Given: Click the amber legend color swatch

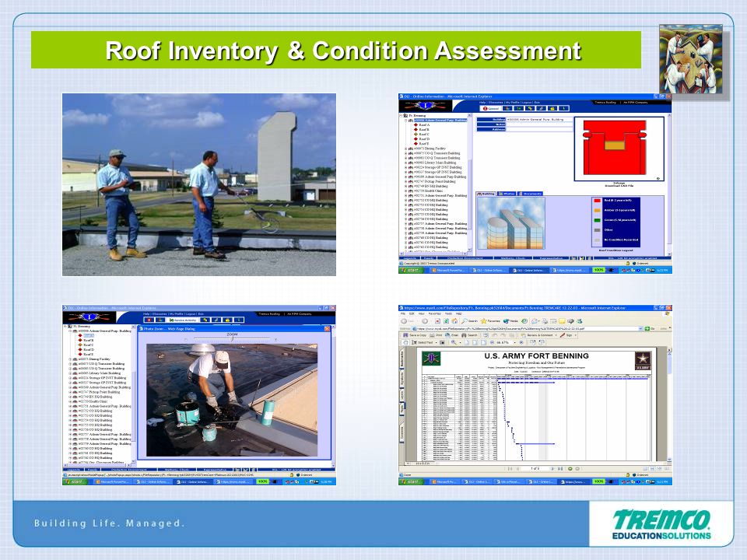Looking at the screenshot, I should [x=597, y=211].
